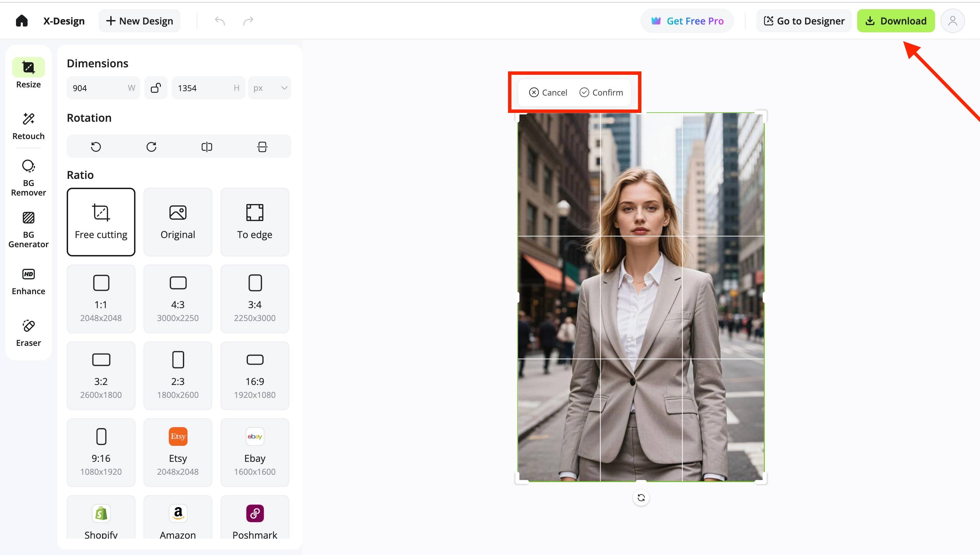
Task: Choose the 9:16 1080x1920 ratio
Action: pyautogui.click(x=101, y=452)
